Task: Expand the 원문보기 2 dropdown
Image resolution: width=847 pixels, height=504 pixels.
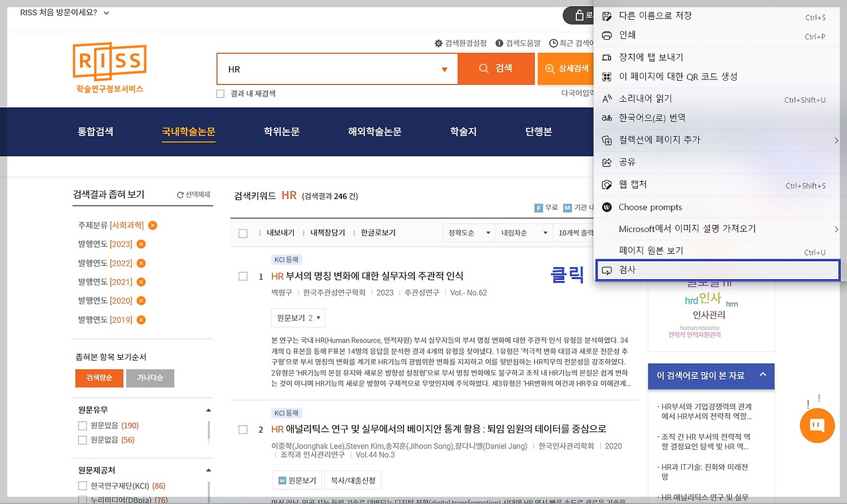Action: (x=298, y=318)
